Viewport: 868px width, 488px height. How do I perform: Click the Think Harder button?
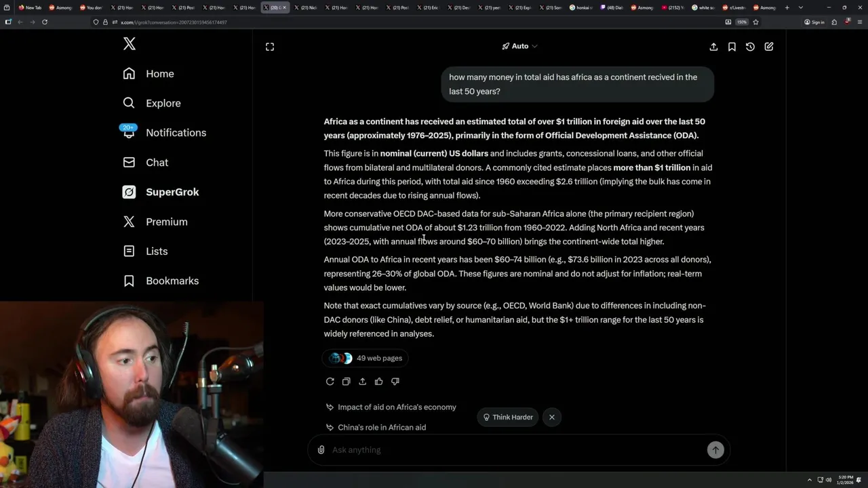click(508, 417)
